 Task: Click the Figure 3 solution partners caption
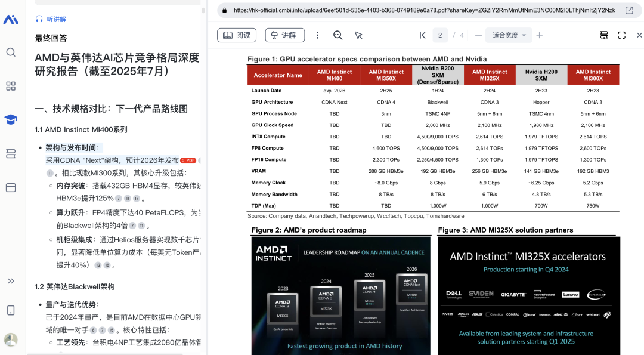[x=506, y=230]
